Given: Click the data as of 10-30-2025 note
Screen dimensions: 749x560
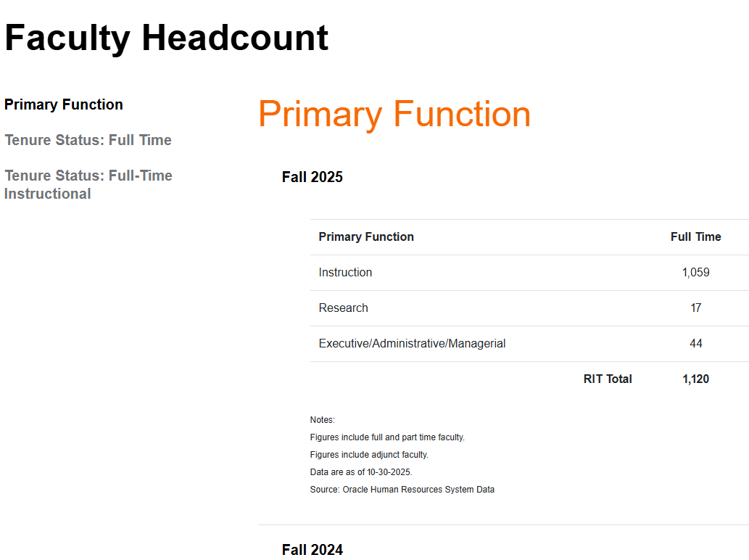Looking at the screenshot, I should (361, 472).
